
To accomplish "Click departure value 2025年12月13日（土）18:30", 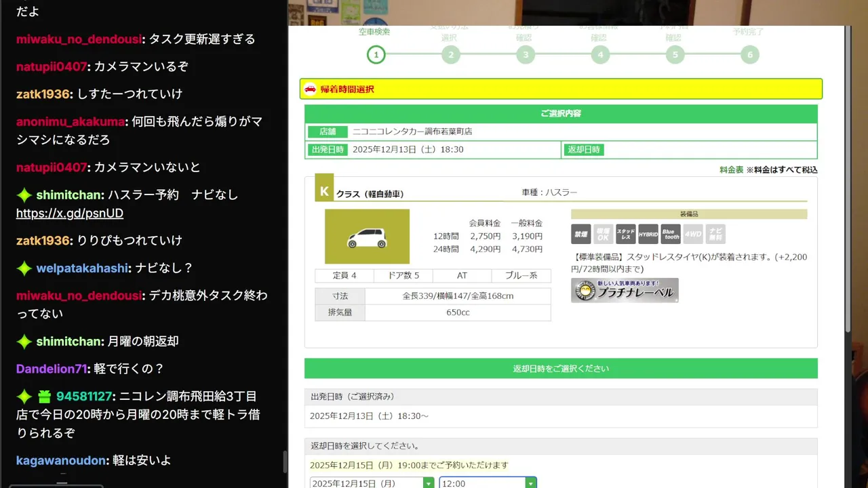I will coord(408,149).
